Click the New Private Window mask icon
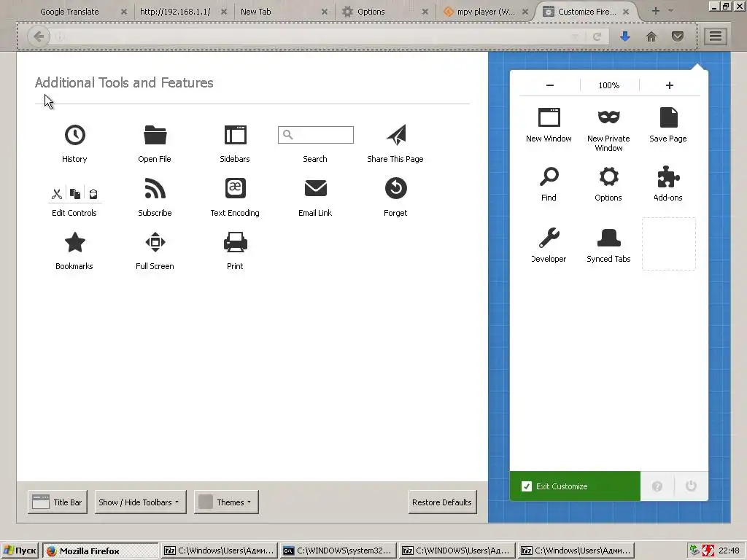Screen dimensions: 747x560 (608, 117)
